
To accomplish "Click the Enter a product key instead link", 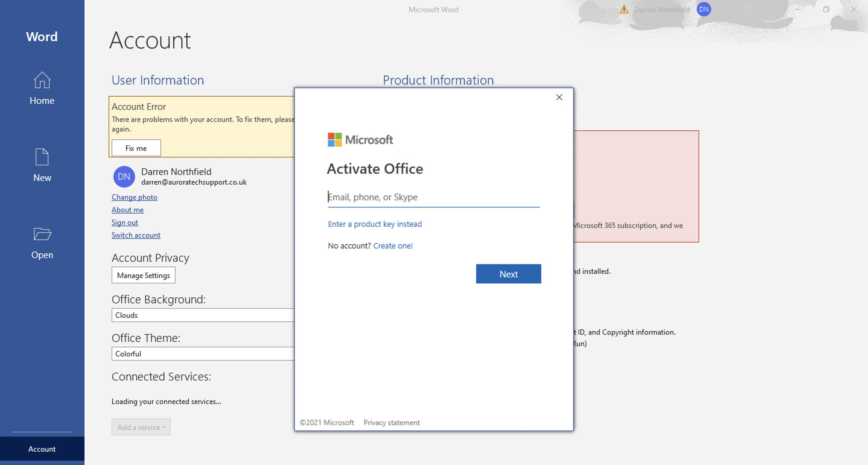I will tap(374, 224).
